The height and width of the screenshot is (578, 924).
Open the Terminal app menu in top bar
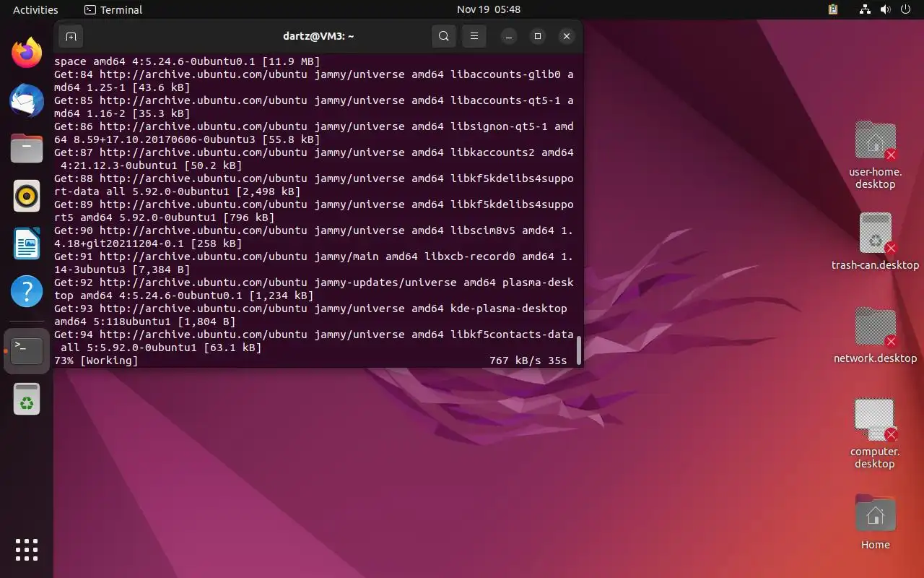(x=113, y=9)
